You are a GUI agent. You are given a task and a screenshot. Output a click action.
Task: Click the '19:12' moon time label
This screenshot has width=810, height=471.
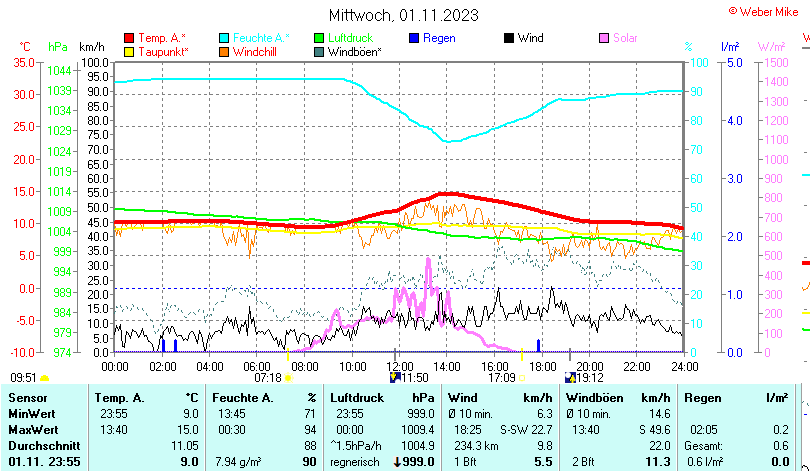(590, 378)
